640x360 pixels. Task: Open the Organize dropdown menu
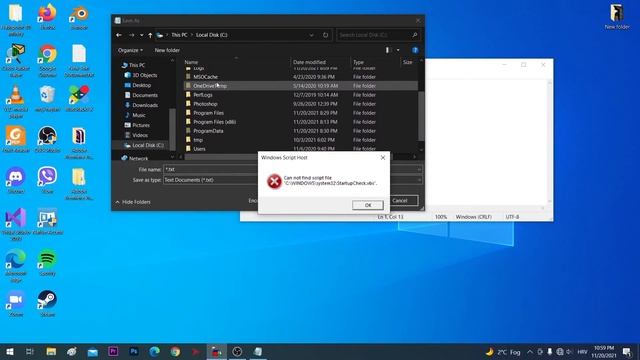pos(130,50)
